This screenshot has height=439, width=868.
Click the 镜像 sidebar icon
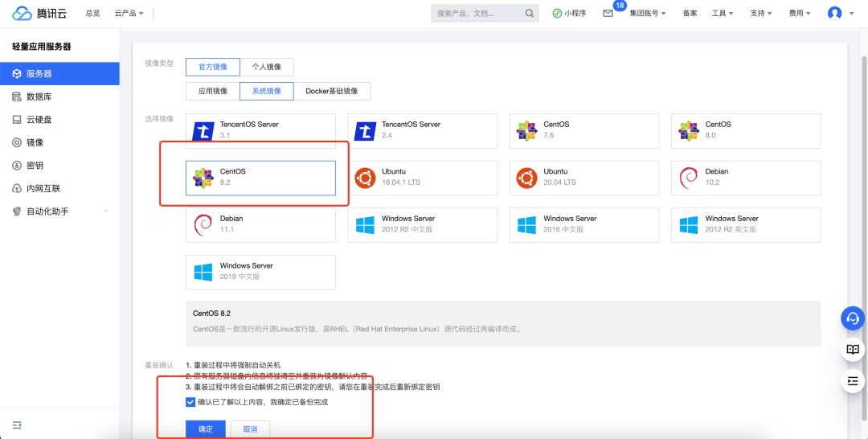[x=17, y=143]
